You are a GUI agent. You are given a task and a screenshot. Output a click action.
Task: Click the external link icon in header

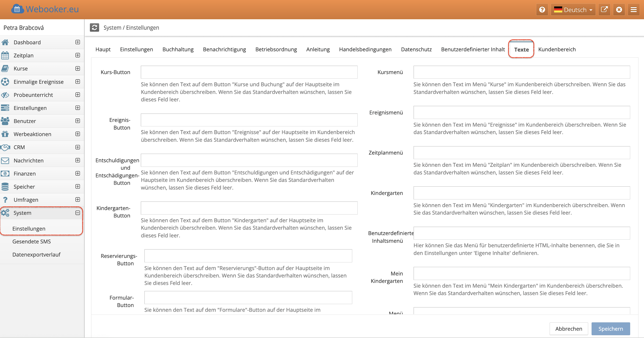pyautogui.click(x=604, y=10)
